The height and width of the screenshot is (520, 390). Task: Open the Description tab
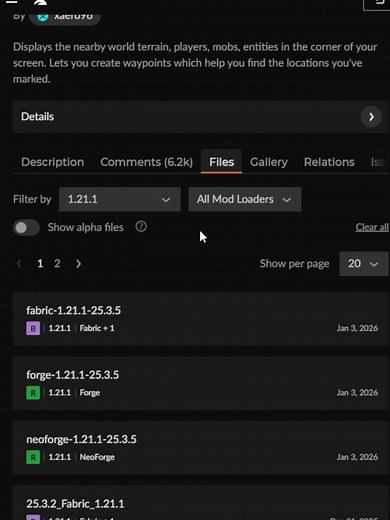53,162
